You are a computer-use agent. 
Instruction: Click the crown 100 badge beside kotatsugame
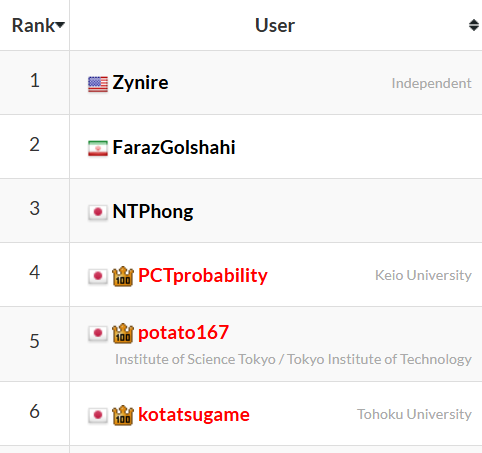[123, 415]
